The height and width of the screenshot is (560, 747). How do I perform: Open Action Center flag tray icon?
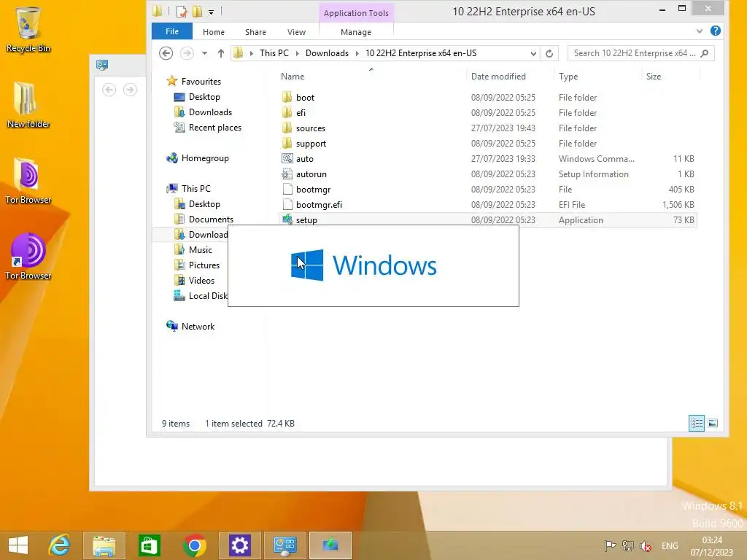click(609, 545)
